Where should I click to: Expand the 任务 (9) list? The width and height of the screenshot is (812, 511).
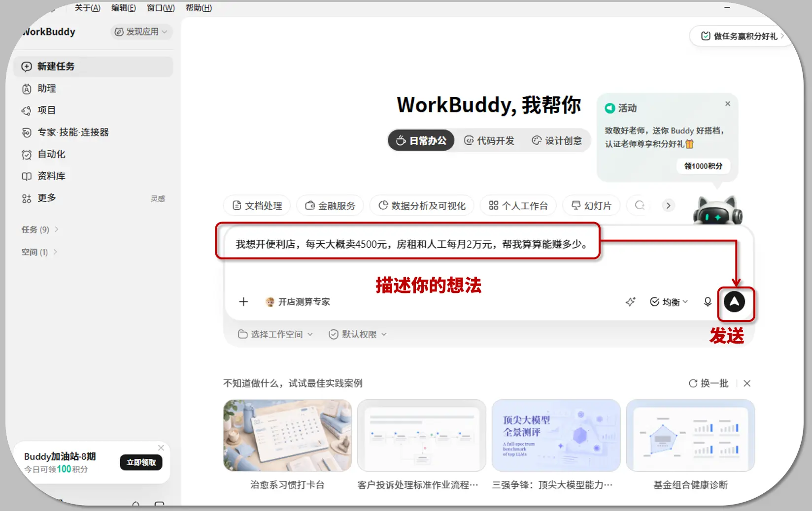click(x=40, y=229)
